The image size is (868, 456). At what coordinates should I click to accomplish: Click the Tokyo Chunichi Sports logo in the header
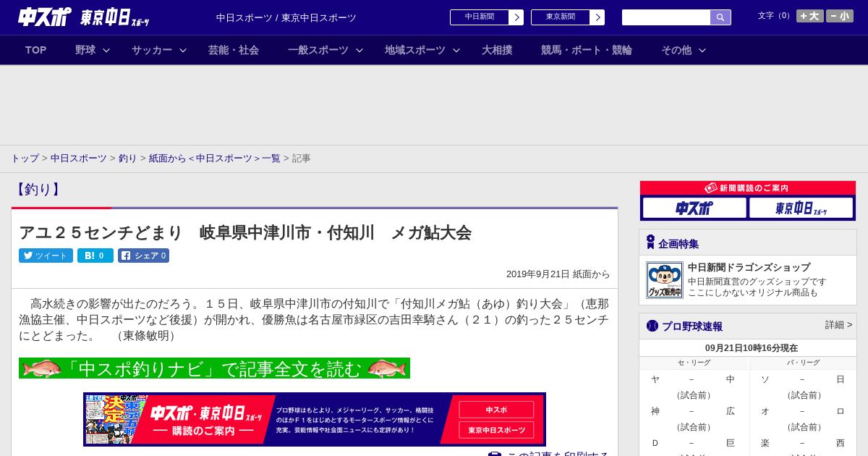115,17
